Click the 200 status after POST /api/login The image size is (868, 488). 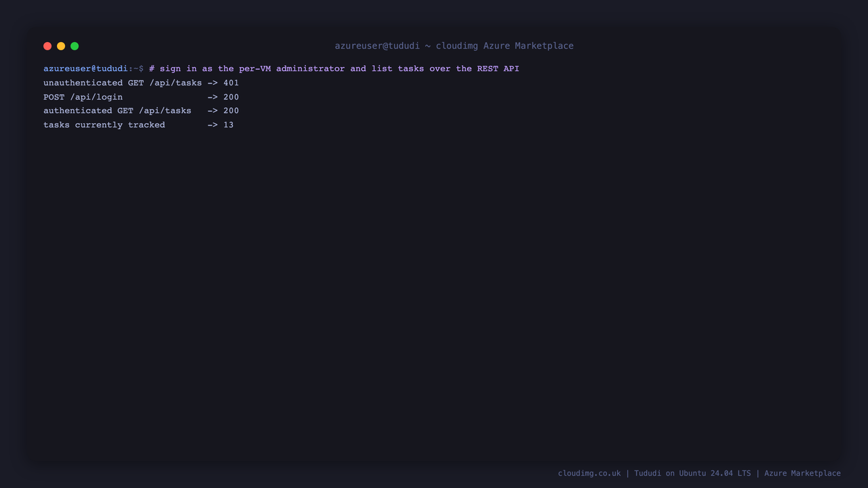pyautogui.click(x=231, y=97)
